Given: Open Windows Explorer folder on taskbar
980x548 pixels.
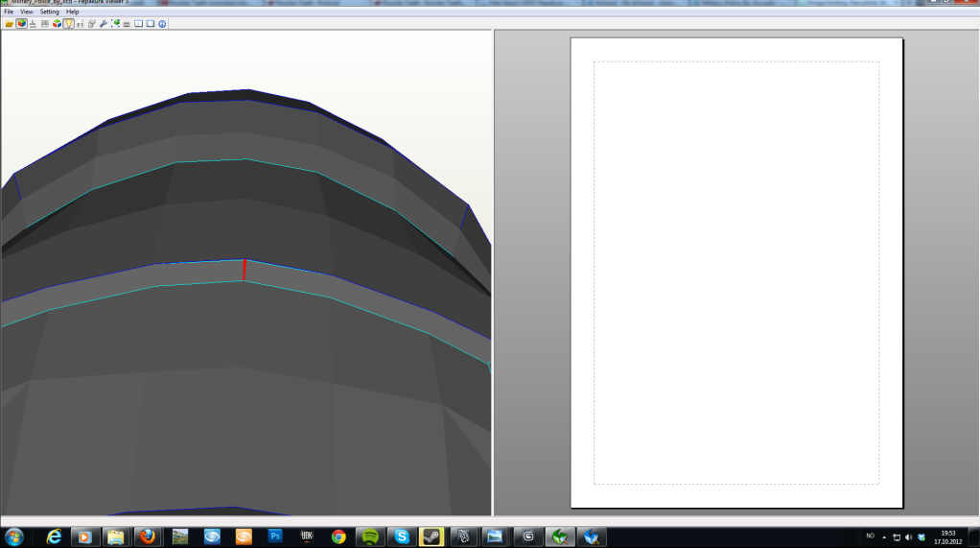Looking at the screenshot, I should [x=116, y=536].
